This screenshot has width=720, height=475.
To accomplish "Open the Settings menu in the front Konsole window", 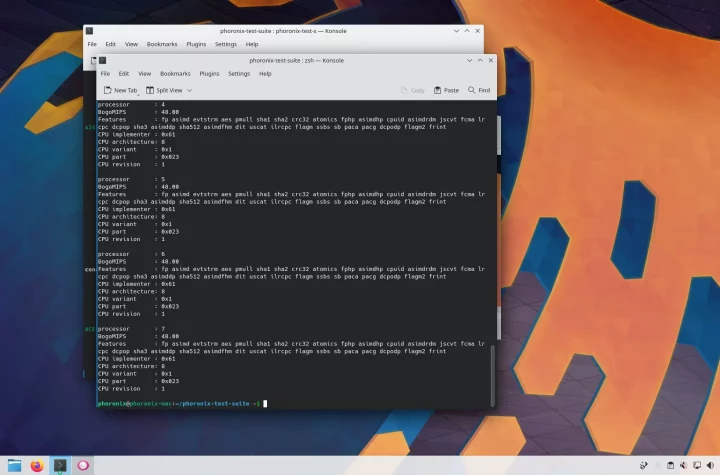I will pyautogui.click(x=239, y=74).
